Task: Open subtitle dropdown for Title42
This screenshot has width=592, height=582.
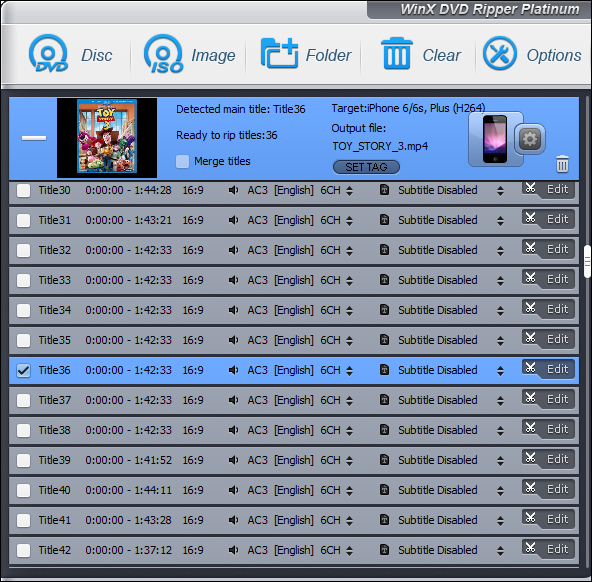Action: (501, 551)
